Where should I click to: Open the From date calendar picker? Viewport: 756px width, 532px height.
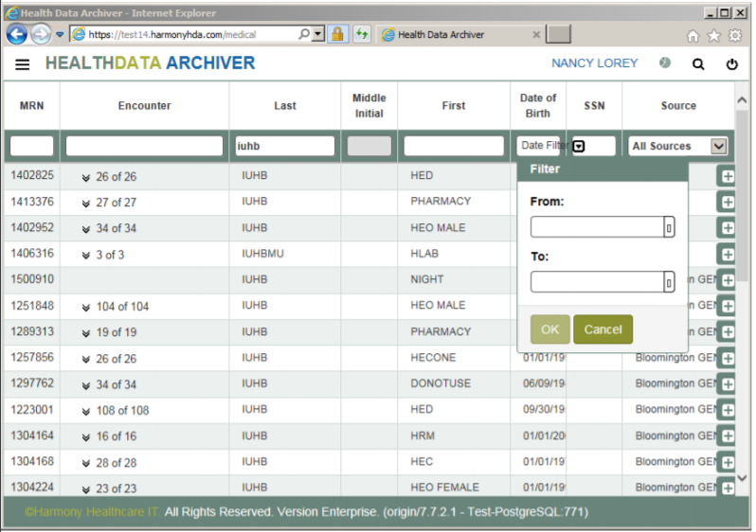[669, 227]
